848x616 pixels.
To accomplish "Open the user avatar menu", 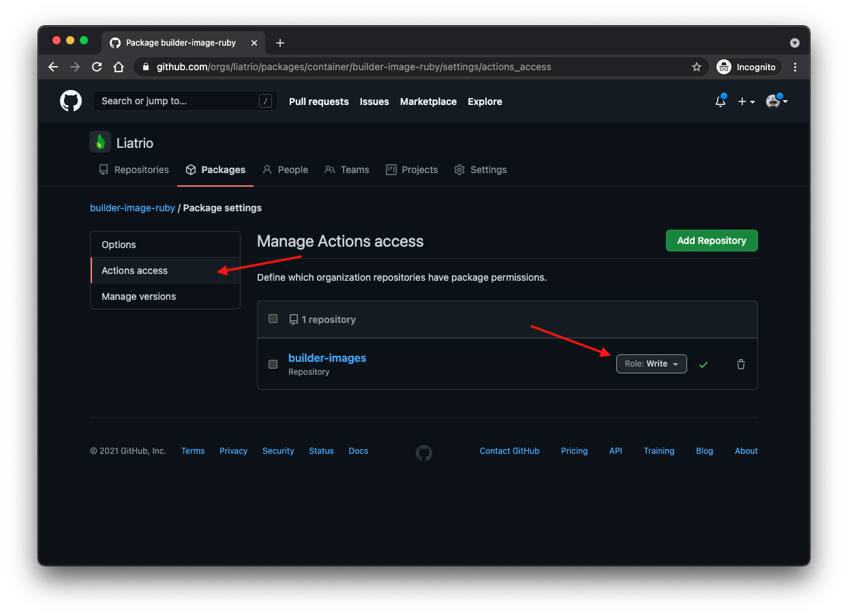I will pos(776,102).
